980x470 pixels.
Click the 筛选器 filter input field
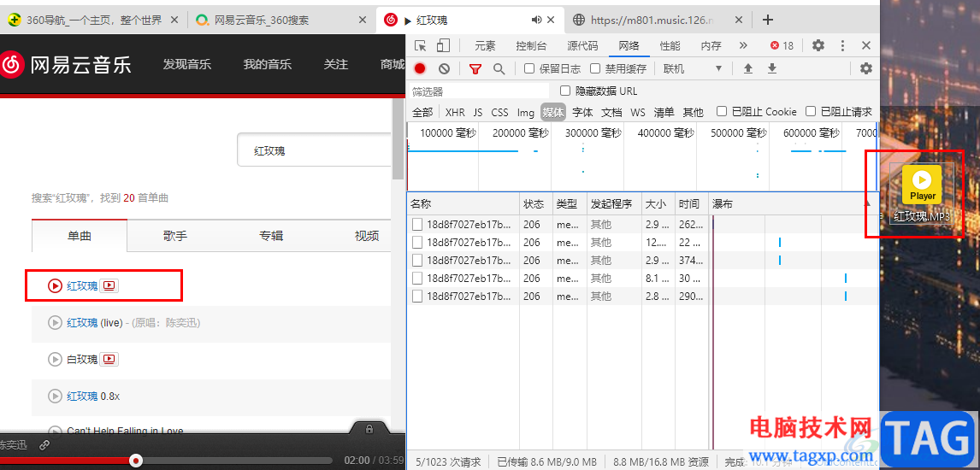click(x=479, y=91)
